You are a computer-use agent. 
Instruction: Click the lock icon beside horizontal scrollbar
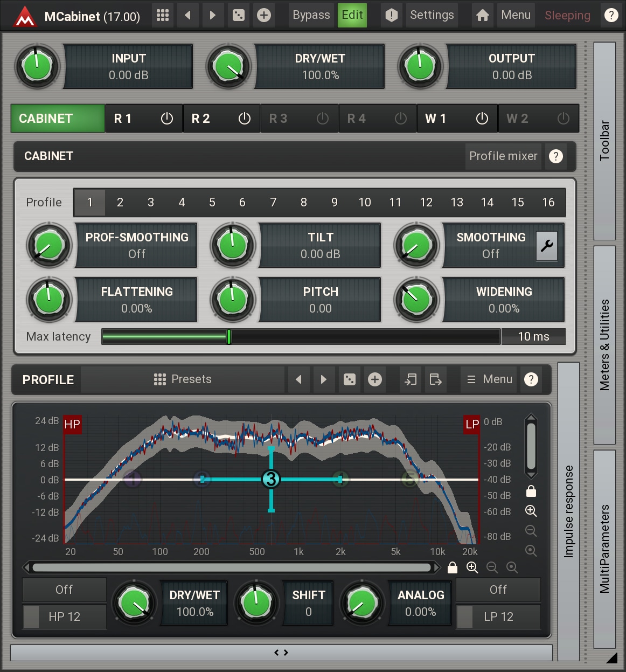pos(453,567)
